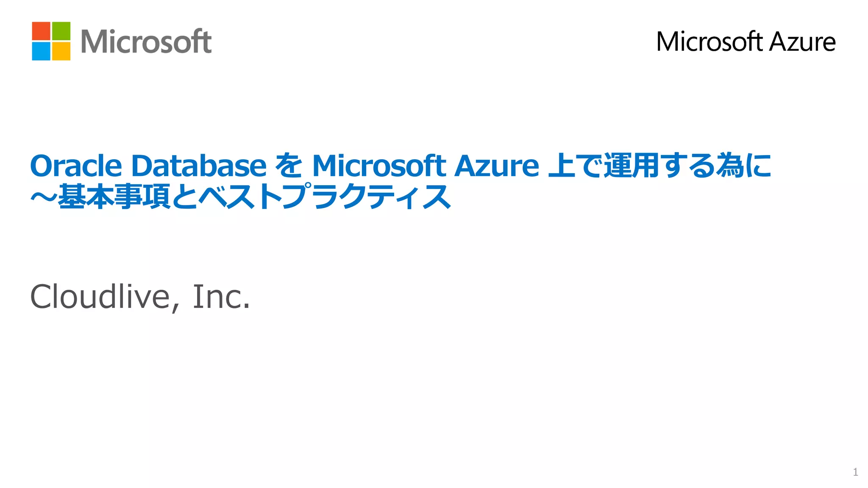Select the word Database in the title
The height and width of the screenshot is (488, 868).
[x=199, y=166]
